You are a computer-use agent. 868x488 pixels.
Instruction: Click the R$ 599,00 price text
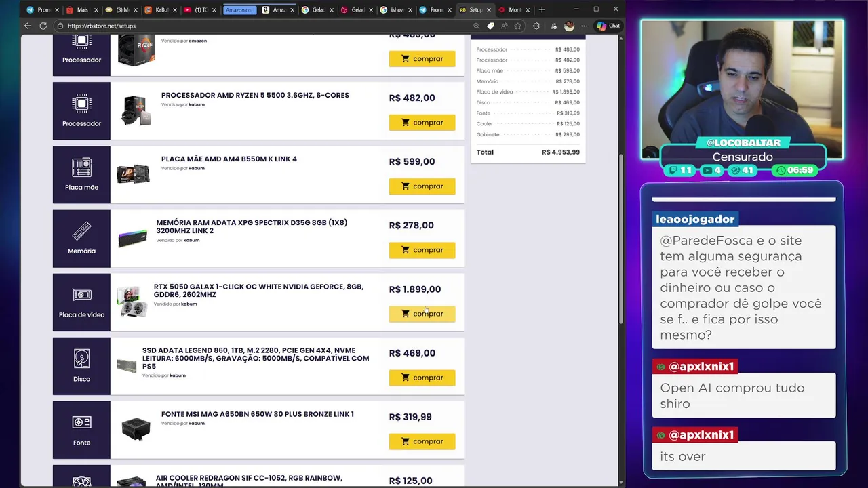click(x=412, y=162)
